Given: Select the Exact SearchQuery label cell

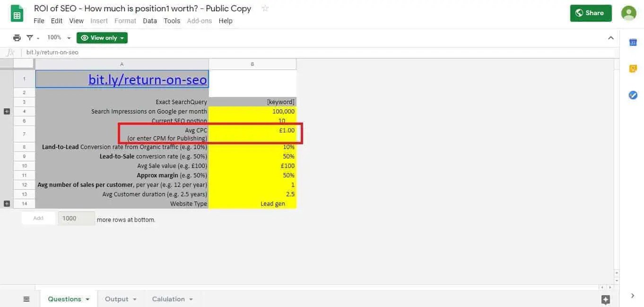Looking at the screenshot, I should [x=122, y=102].
